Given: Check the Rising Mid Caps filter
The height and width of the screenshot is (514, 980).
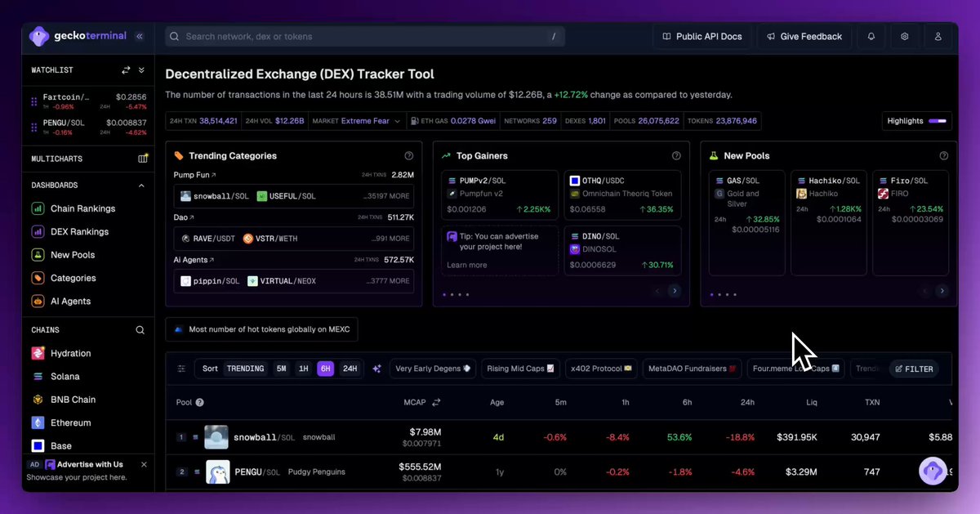Looking at the screenshot, I should click(x=520, y=369).
